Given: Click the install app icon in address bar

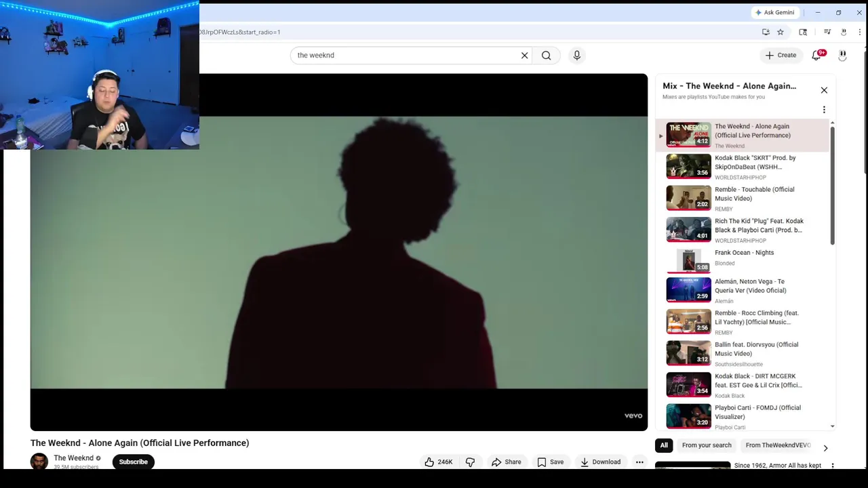Looking at the screenshot, I should [766, 32].
